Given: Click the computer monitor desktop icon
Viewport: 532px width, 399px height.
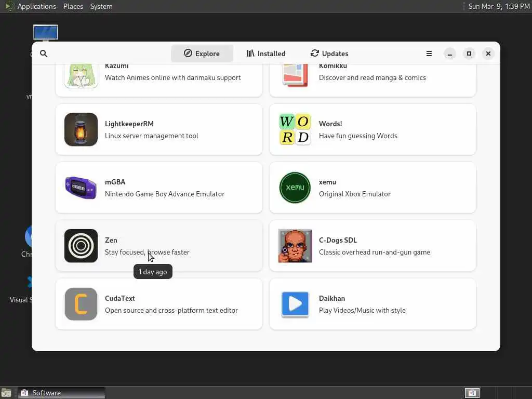Looking at the screenshot, I should pyautogui.click(x=46, y=33).
